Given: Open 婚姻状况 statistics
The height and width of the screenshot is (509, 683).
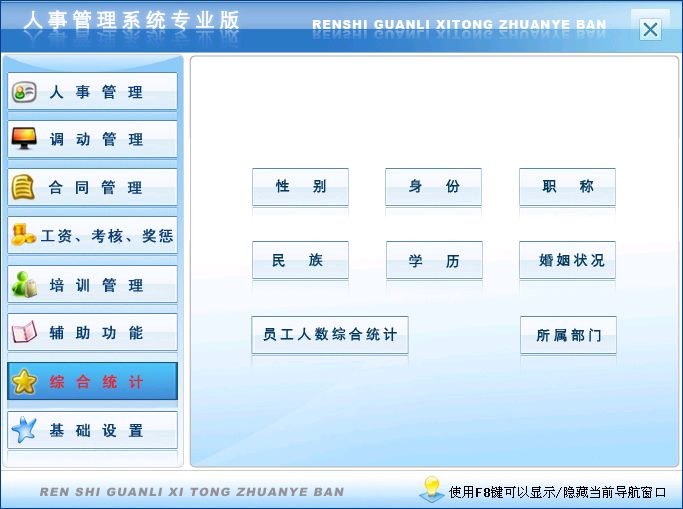Looking at the screenshot, I should click(567, 261).
